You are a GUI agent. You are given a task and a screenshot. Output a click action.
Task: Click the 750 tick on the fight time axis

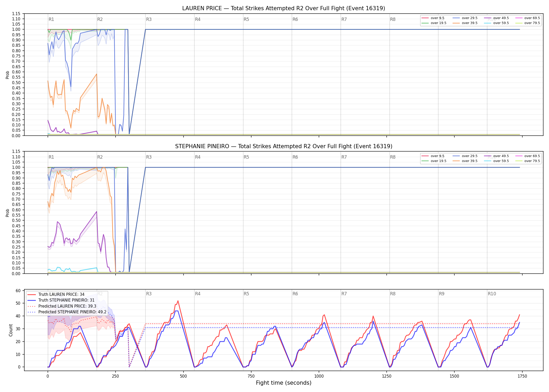coord(251,376)
